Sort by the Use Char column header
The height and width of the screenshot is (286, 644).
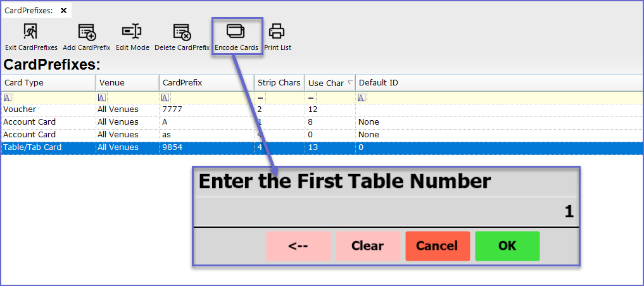coord(325,83)
